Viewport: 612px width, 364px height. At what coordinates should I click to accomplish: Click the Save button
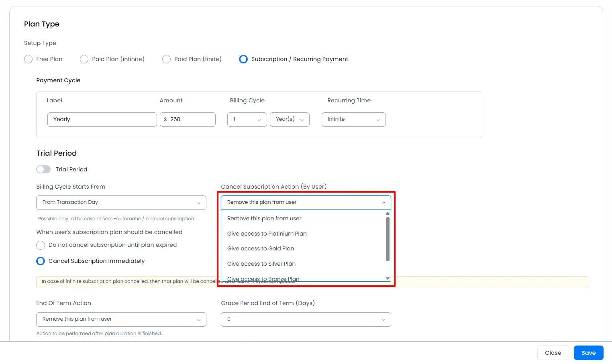tap(588, 353)
